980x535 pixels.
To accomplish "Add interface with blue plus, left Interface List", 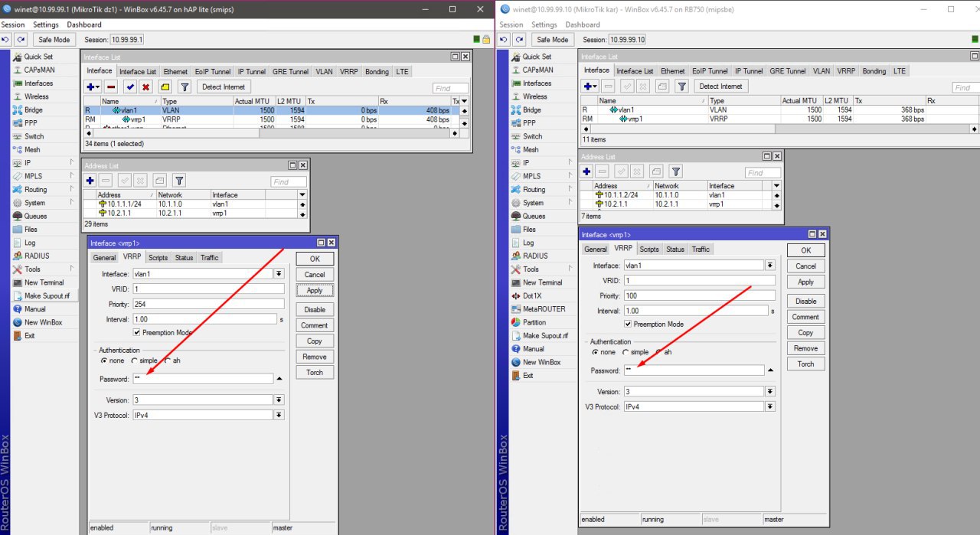I will [x=93, y=86].
